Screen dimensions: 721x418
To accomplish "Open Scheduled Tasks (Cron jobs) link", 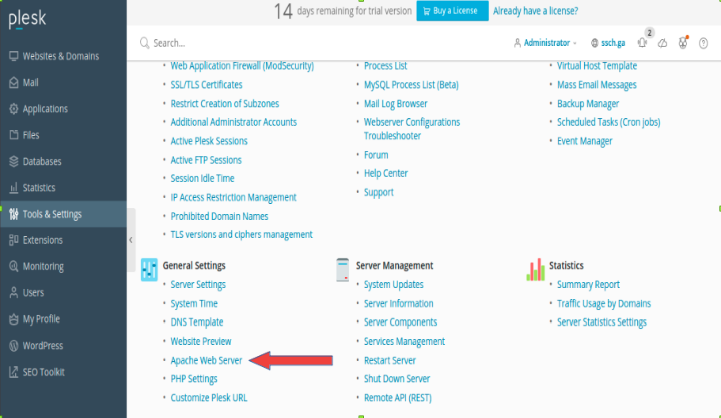I will (x=609, y=122).
